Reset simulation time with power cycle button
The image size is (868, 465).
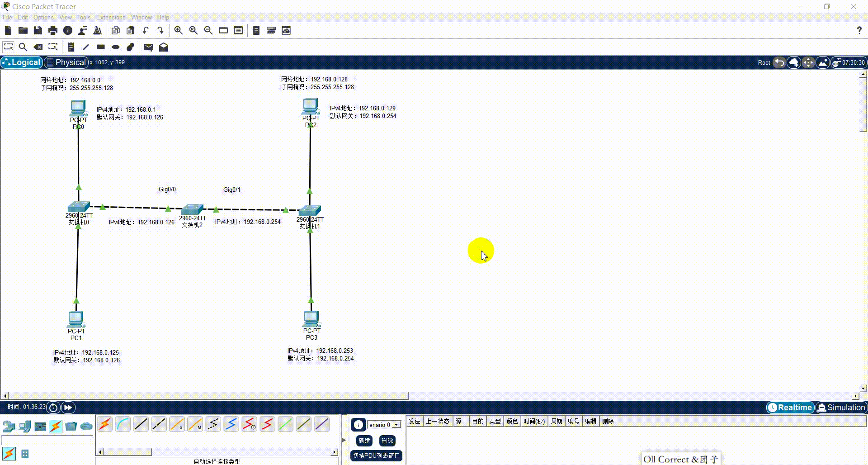pos(53,408)
